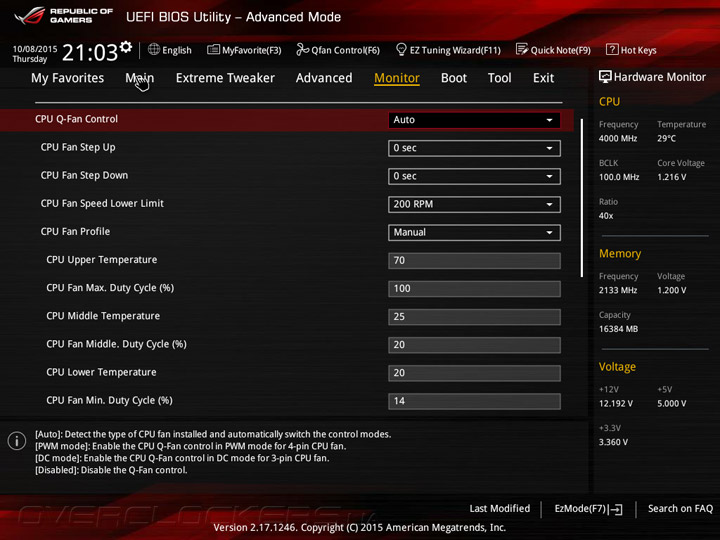Viewport: 720px width, 540px height.
Task: Open the CPU Q-Fan Control dropdown
Action: (474, 120)
